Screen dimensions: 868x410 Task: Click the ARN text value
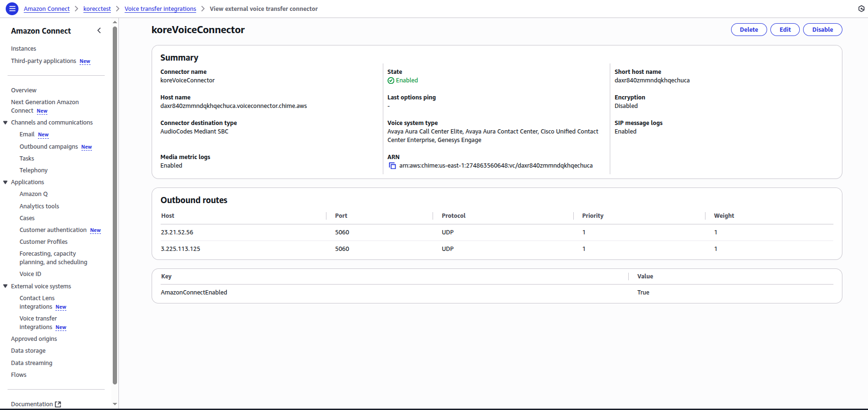point(496,166)
